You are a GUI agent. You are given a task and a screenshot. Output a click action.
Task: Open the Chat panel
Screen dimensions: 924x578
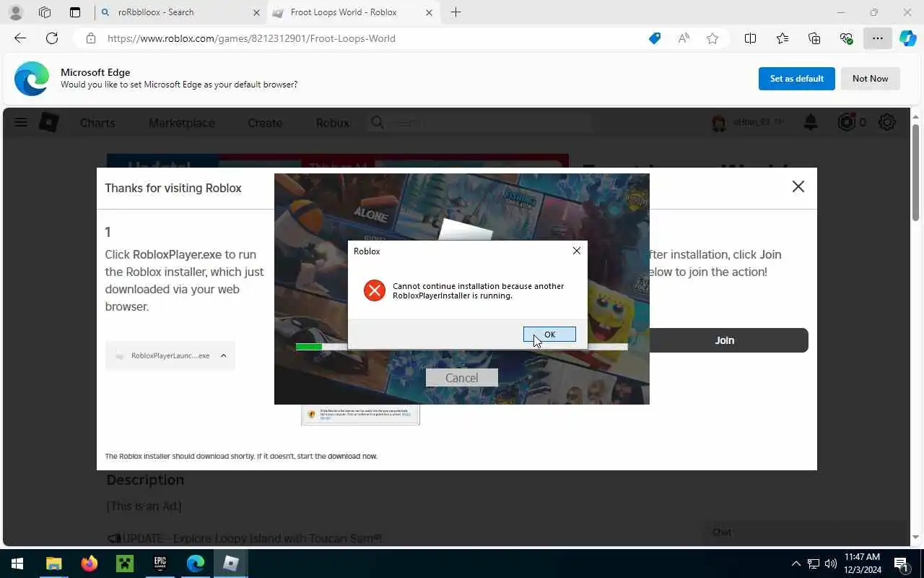[x=806, y=532]
